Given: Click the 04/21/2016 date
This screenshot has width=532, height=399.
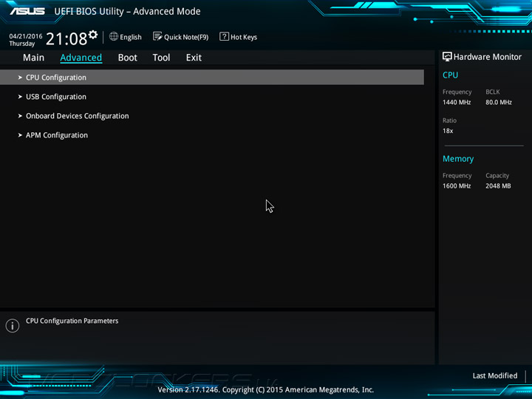Looking at the screenshot, I should (x=26, y=36).
